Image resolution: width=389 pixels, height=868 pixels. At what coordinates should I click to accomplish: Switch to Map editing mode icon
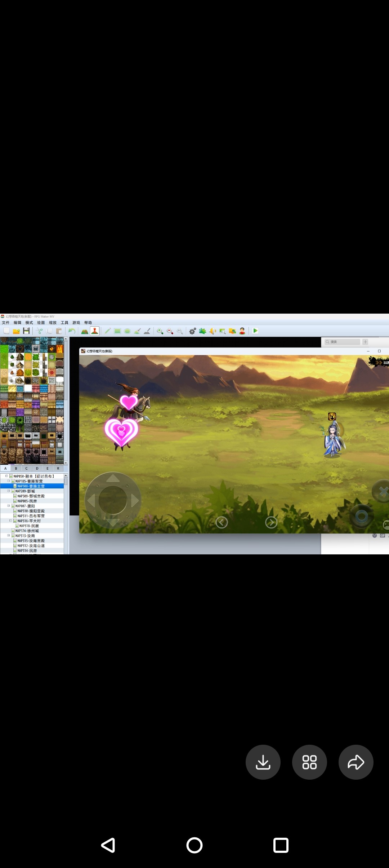tap(85, 331)
